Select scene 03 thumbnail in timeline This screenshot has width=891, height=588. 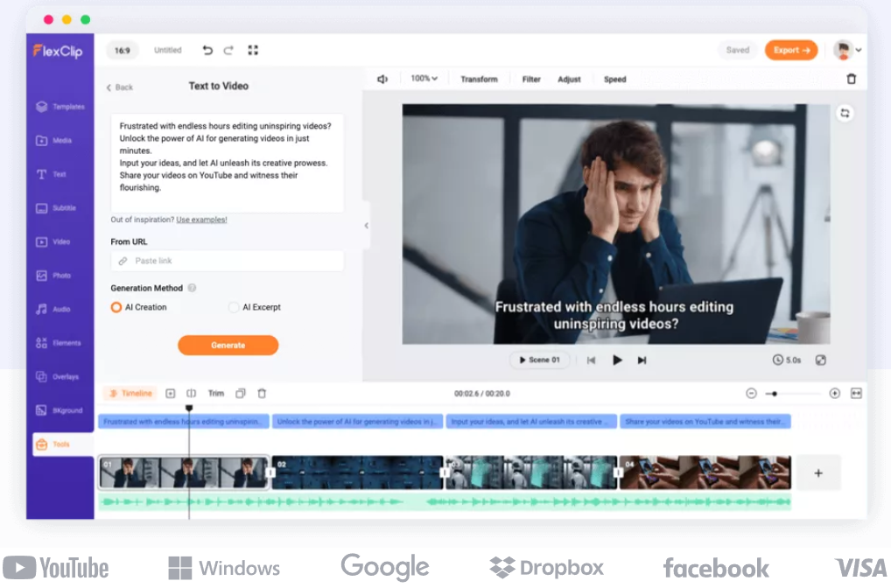click(x=531, y=472)
